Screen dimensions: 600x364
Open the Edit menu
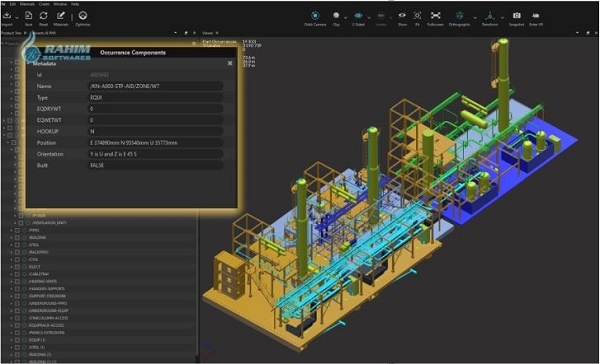pyautogui.click(x=13, y=4)
